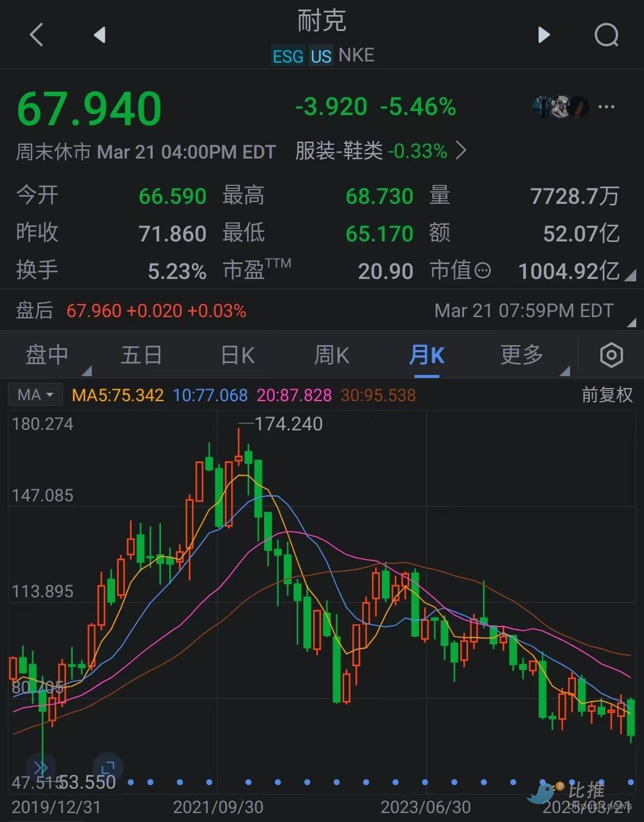Tap the three-dots icon beside avatars
The height and width of the screenshot is (822, 644).
(x=606, y=107)
